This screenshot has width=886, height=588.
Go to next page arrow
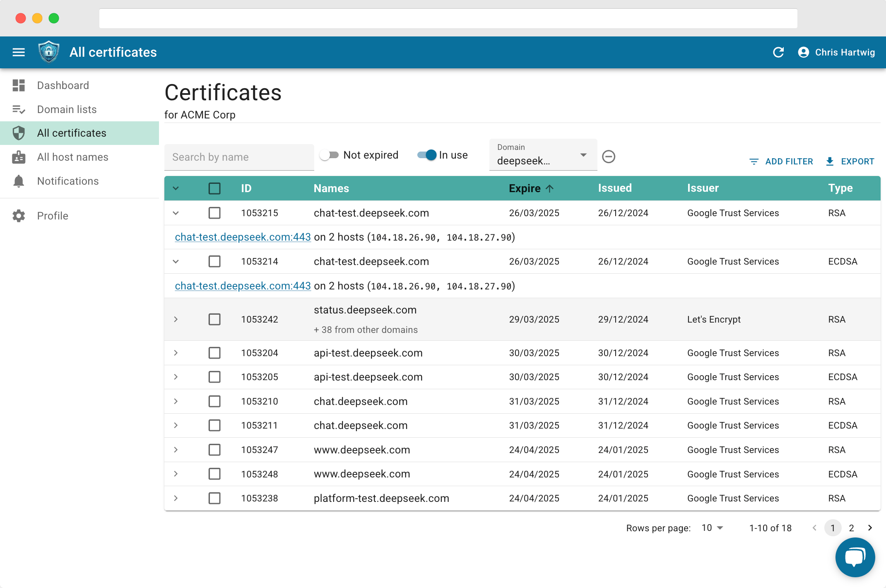[870, 528]
